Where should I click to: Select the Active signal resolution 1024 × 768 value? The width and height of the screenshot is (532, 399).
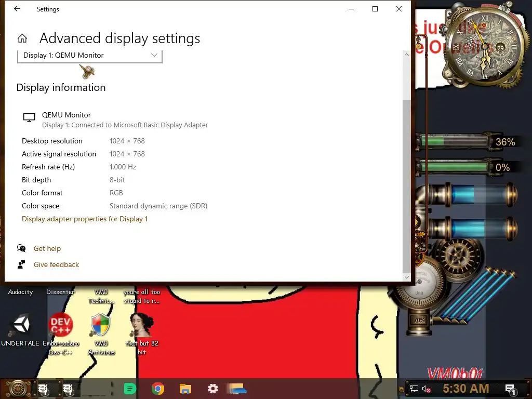click(127, 154)
